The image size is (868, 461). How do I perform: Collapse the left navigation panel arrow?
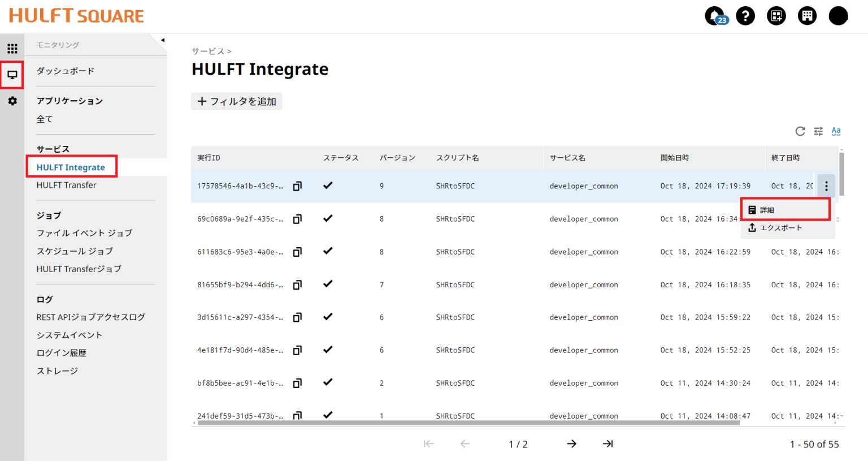pos(163,40)
